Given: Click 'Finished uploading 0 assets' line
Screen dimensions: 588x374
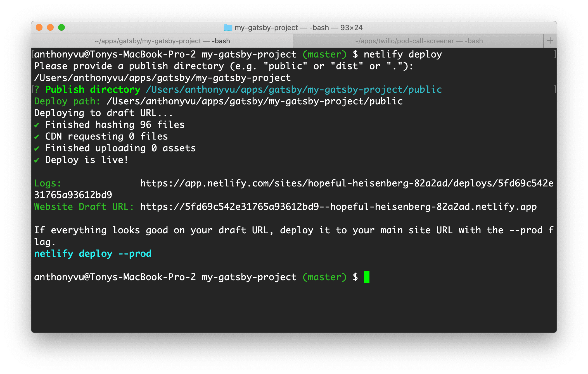Looking at the screenshot, I should point(120,148).
